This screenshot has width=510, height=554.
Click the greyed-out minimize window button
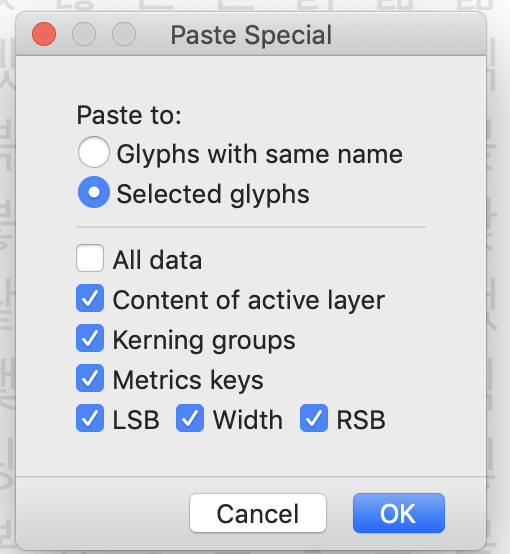[x=84, y=34]
